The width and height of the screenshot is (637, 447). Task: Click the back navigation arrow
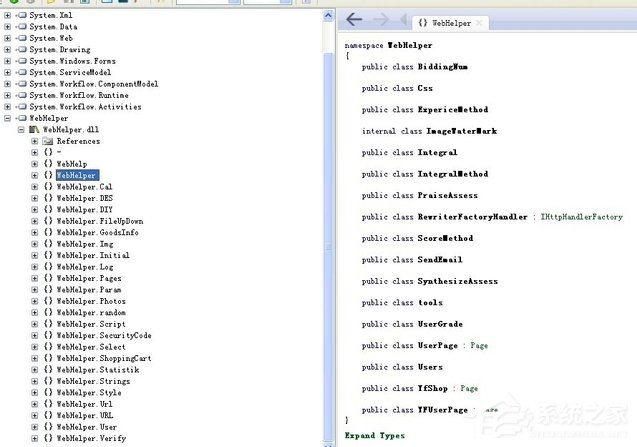point(353,20)
